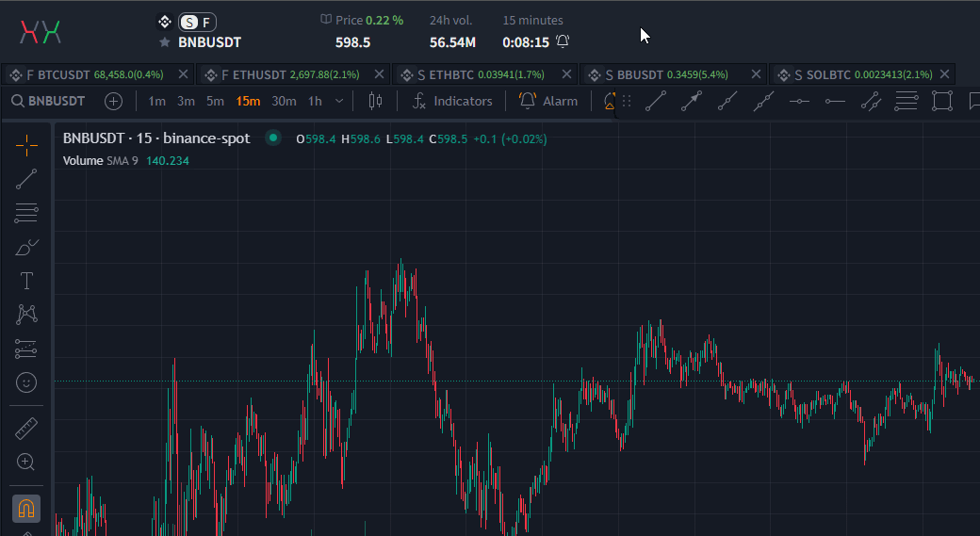Image resolution: width=980 pixels, height=536 pixels.
Task: Select trend line in floating drawing toolbar
Action: click(656, 101)
